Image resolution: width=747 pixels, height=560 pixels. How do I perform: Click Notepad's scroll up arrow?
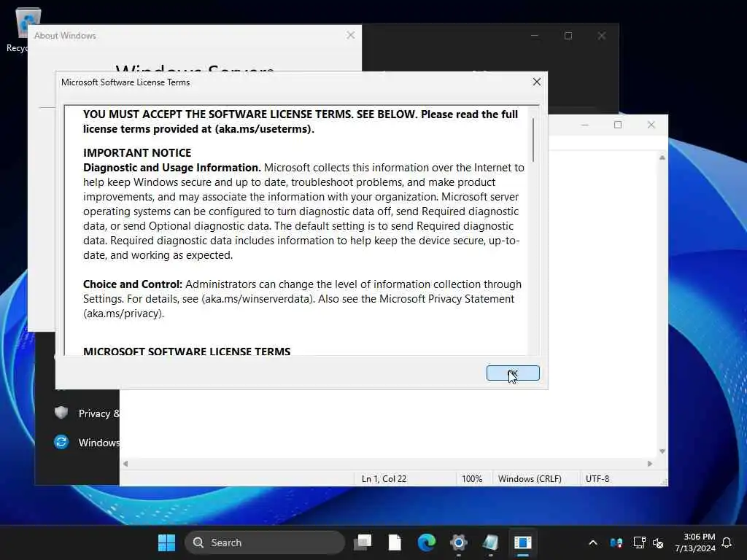pos(662,157)
